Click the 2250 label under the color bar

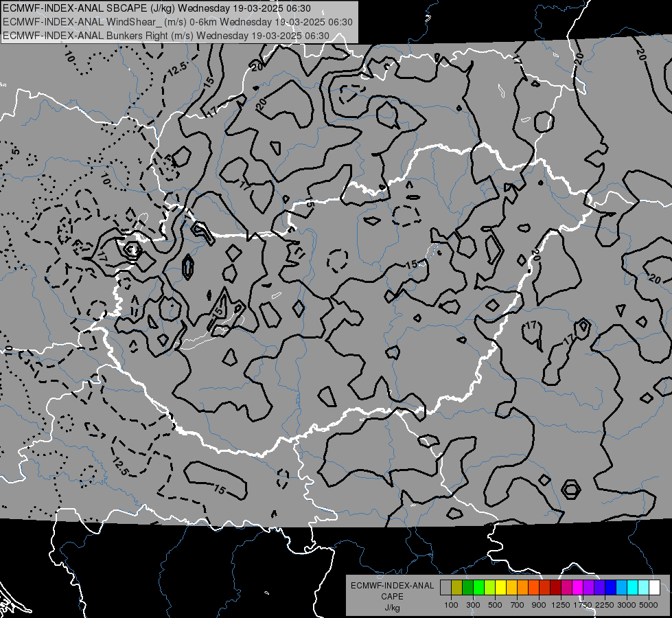click(x=605, y=605)
